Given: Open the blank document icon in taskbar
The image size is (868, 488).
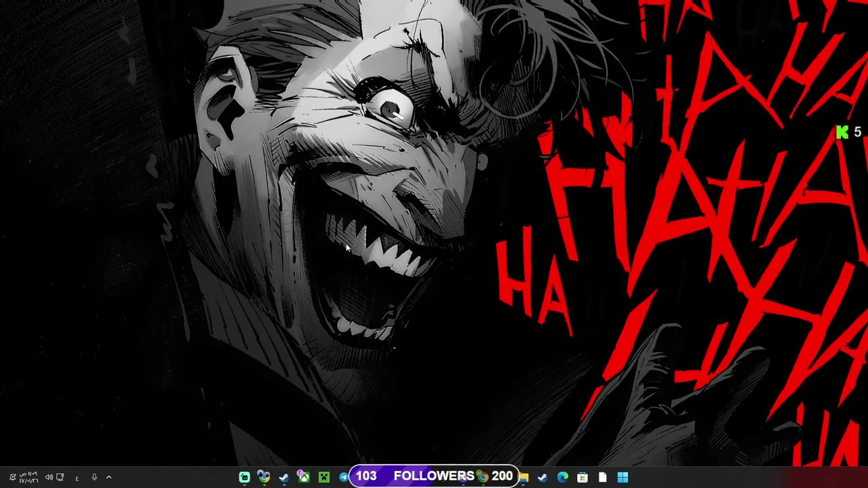Looking at the screenshot, I should pos(603,477).
